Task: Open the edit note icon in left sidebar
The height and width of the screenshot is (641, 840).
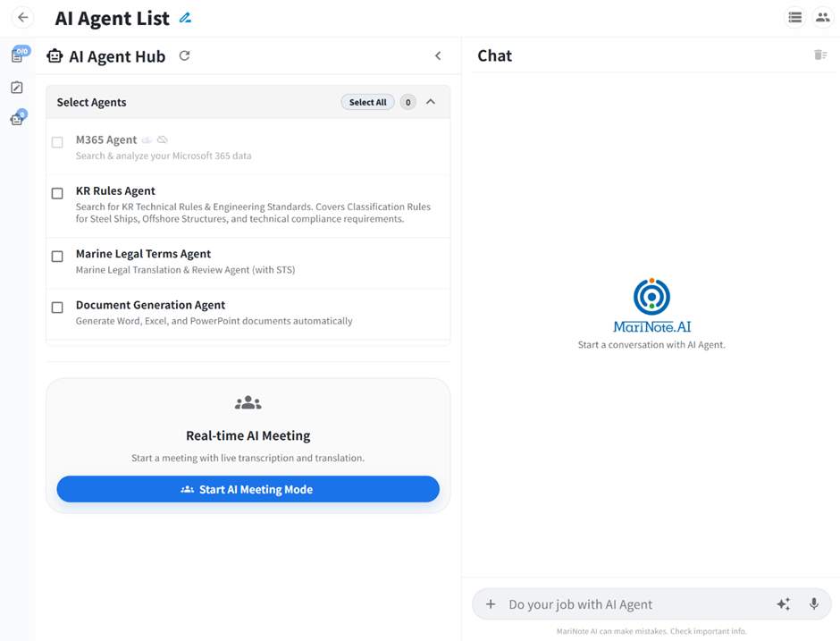Action: 17,88
